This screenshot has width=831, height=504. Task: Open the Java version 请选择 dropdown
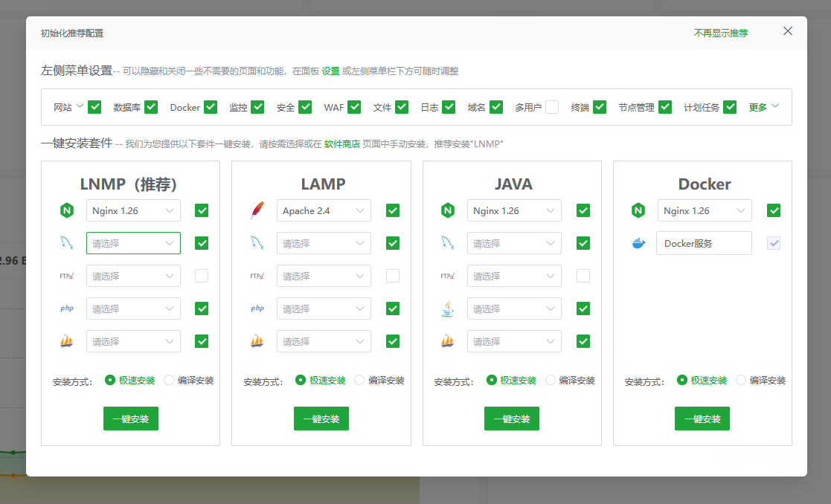[514, 308]
